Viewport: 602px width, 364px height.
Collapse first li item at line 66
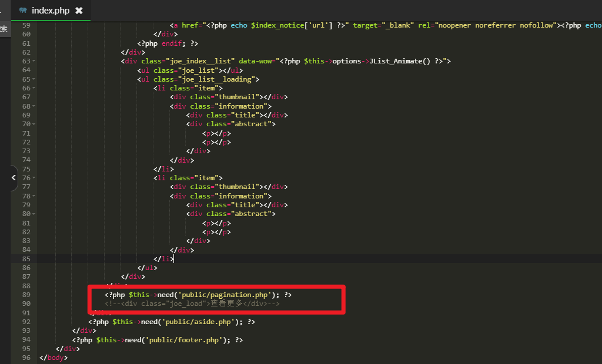pos(34,88)
